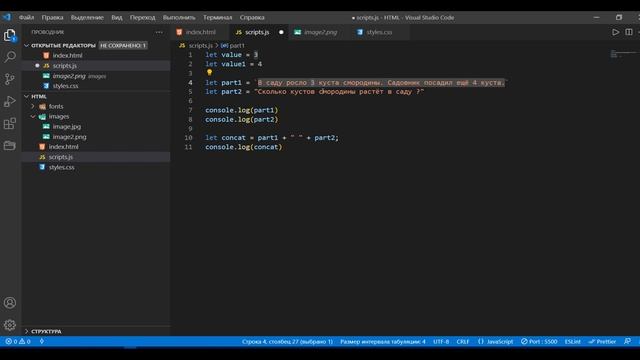This screenshot has width=640, height=360.
Task: Change the tab size indentation setting
Action: [x=383, y=341]
